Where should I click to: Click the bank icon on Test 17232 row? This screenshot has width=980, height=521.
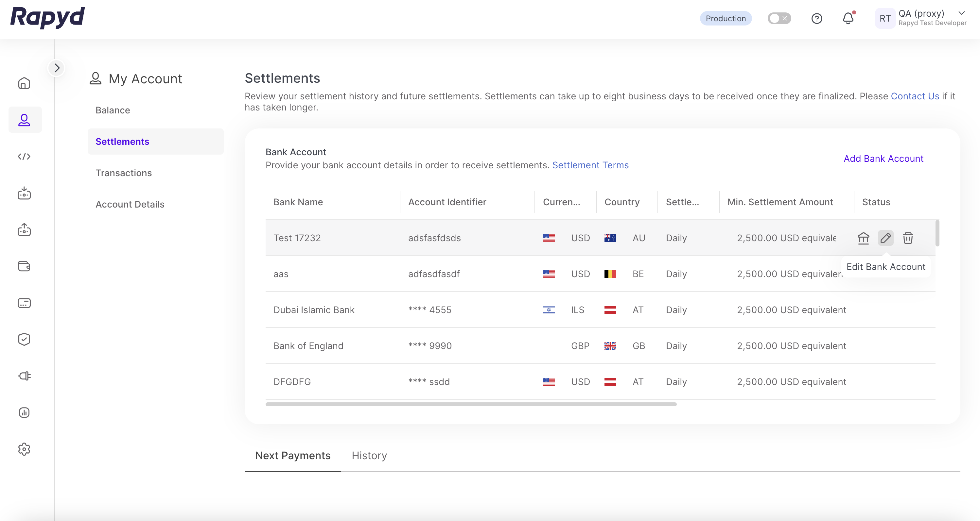[863, 238]
